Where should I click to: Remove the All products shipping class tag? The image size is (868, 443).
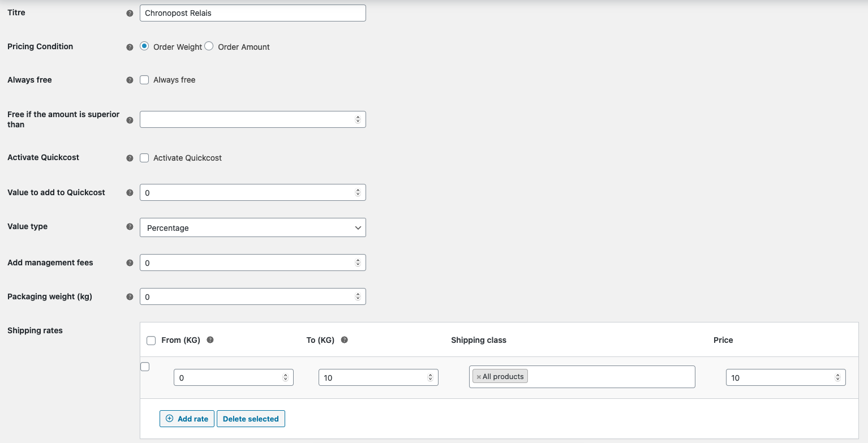point(479,377)
